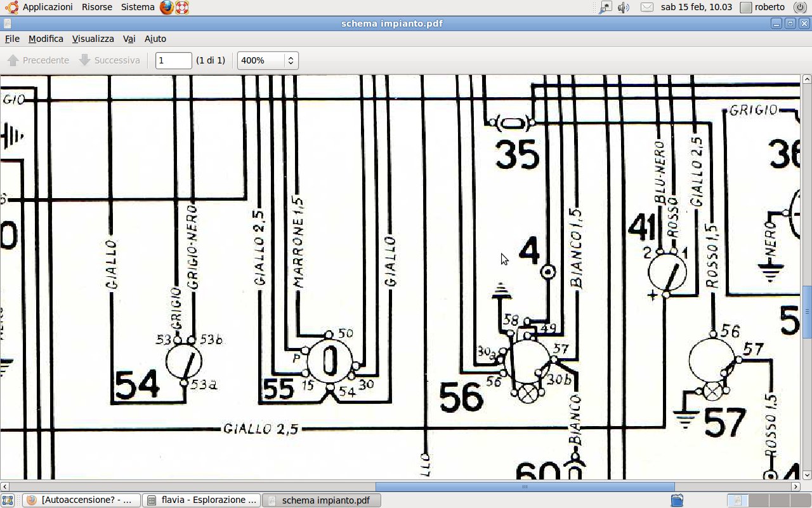This screenshot has height=508, width=812.
Task: Open the Visualizza menu
Action: 93,39
